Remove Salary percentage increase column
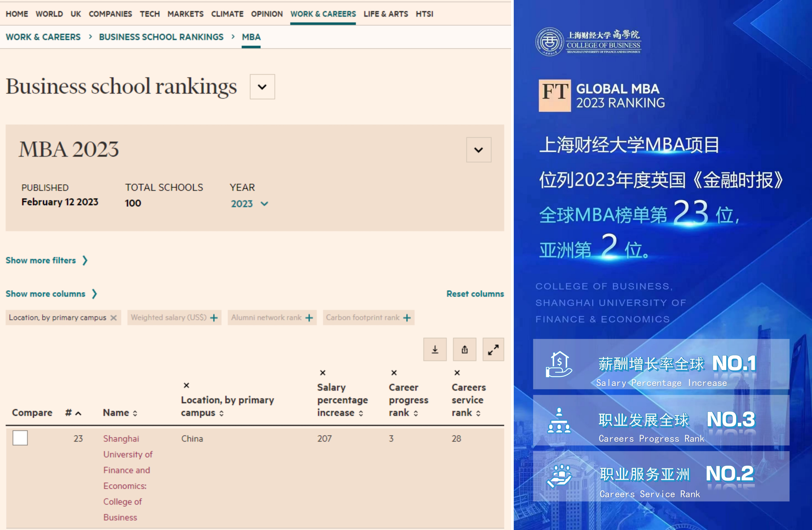The image size is (812, 530). point(322,373)
